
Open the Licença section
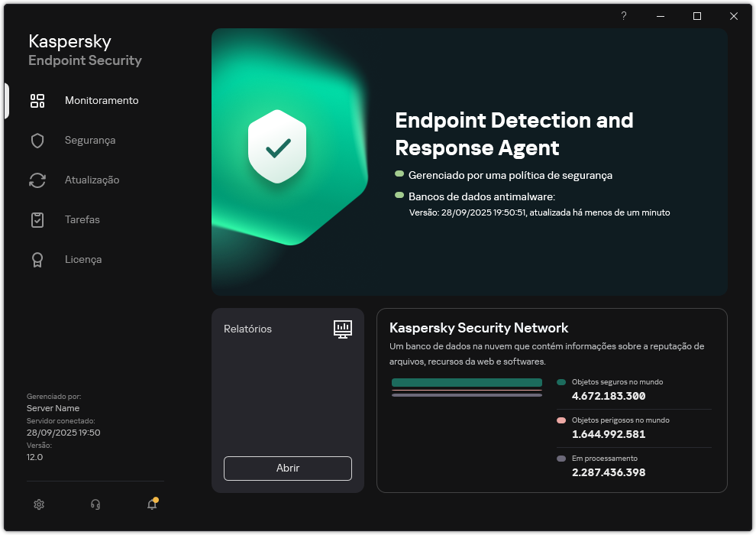(x=83, y=260)
